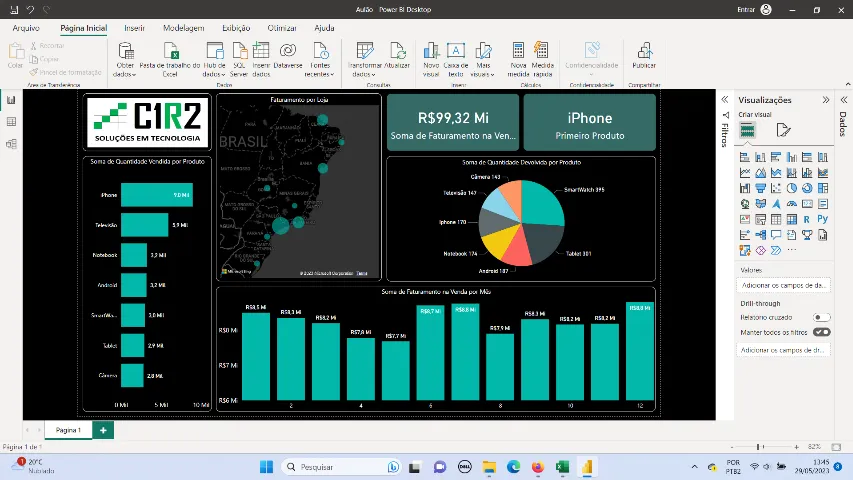Click the Publicar icon in ribbon
The image size is (853, 480).
coord(644,51)
